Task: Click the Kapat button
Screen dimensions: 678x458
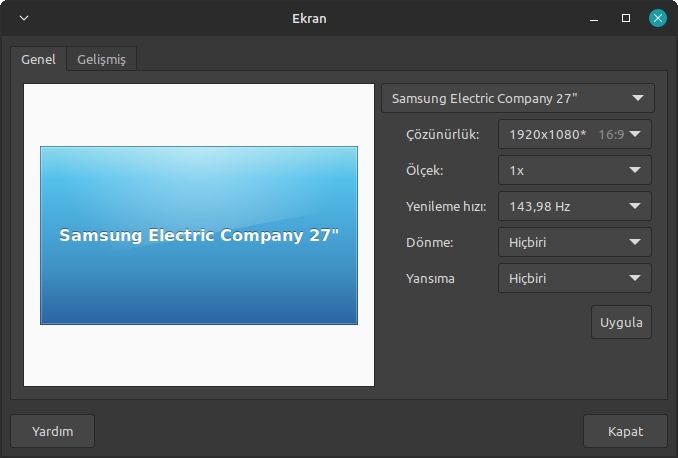Action: click(x=625, y=431)
